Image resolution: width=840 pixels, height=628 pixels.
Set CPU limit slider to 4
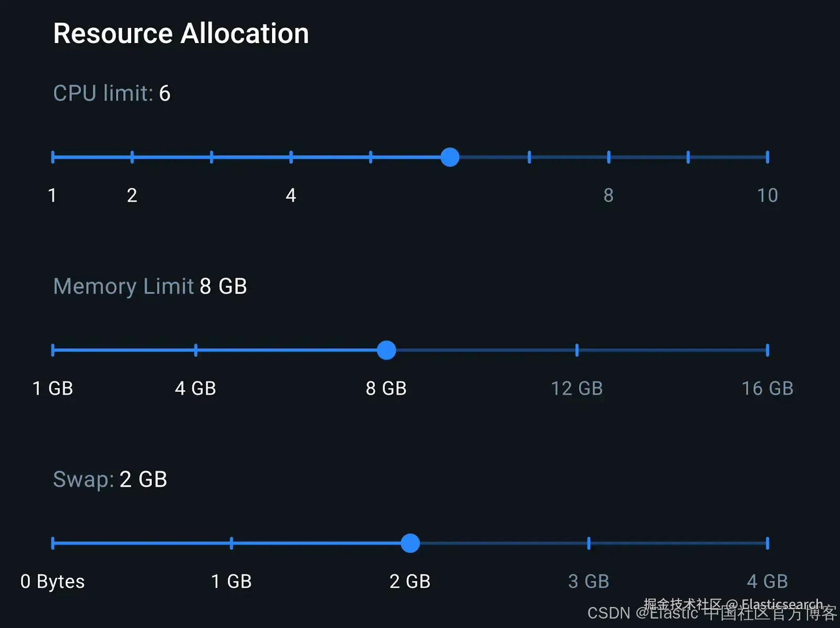click(x=291, y=157)
